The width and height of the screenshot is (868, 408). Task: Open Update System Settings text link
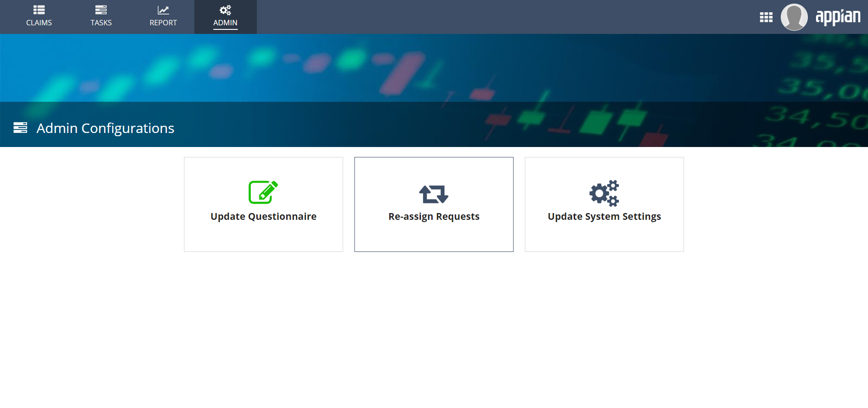coord(604,217)
